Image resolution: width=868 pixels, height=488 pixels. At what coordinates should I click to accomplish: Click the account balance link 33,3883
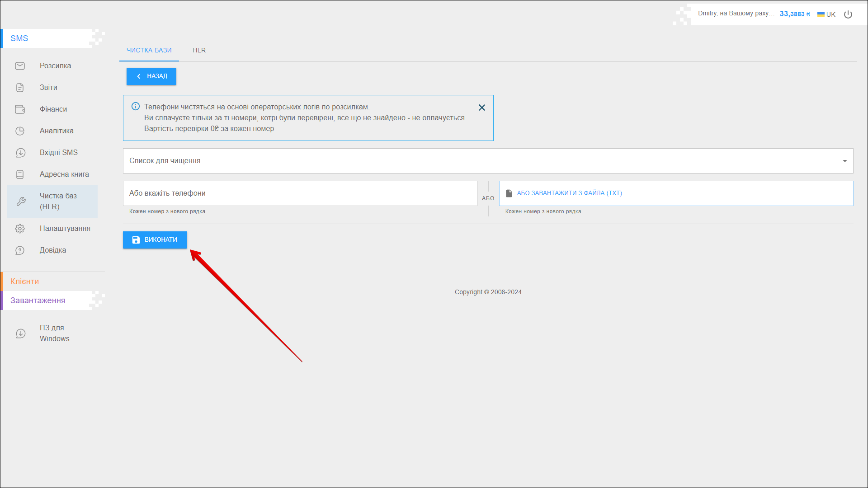pyautogui.click(x=794, y=14)
